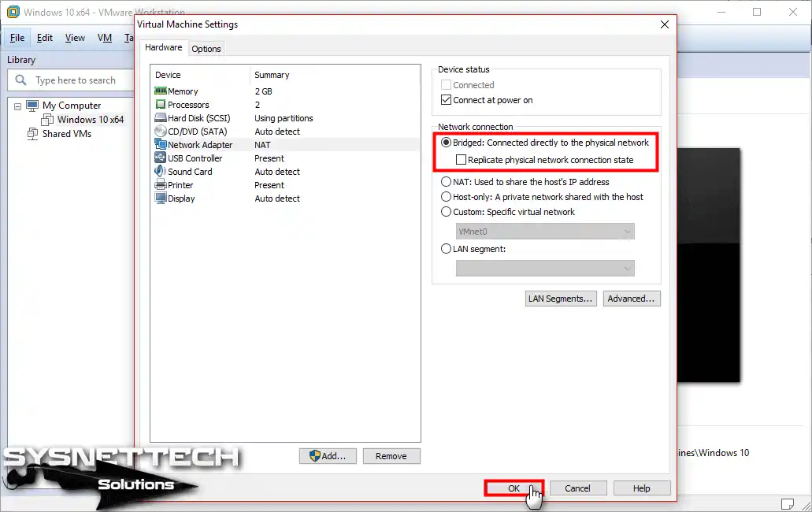The image size is (812, 512).
Task: Click the Using partitions summary value
Action: point(284,118)
